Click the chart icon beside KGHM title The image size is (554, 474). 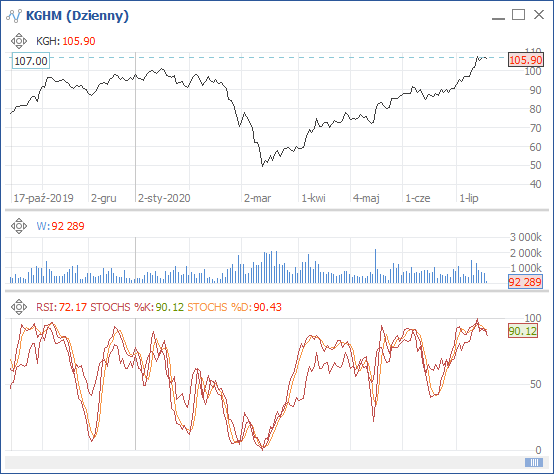pyautogui.click(x=14, y=16)
